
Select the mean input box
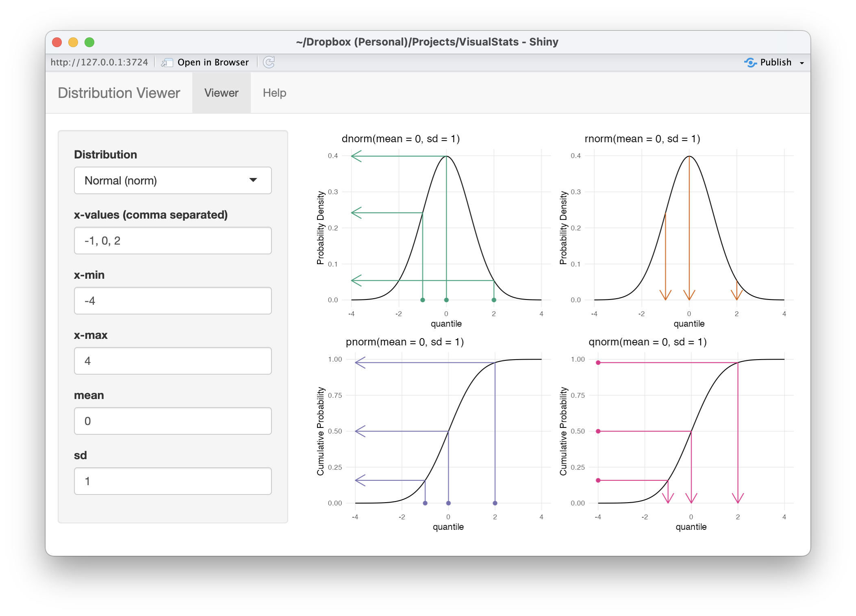[x=173, y=421]
